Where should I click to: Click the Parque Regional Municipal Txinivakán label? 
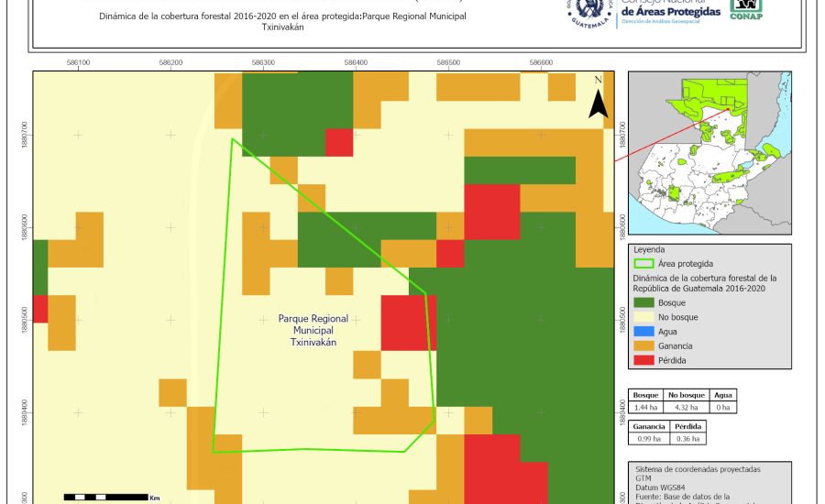[313, 330]
